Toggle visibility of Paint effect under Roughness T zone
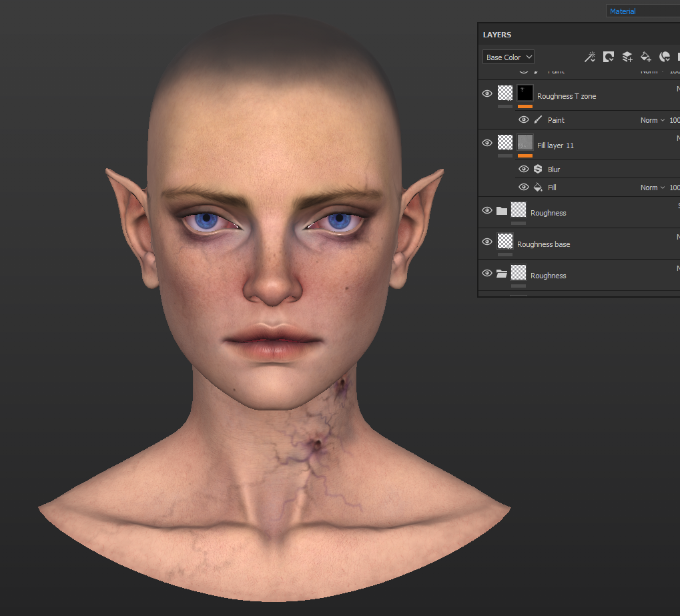Image resolution: width=680 pixels, height=616 pixels. pyautogui.click(x=524, y=119)
